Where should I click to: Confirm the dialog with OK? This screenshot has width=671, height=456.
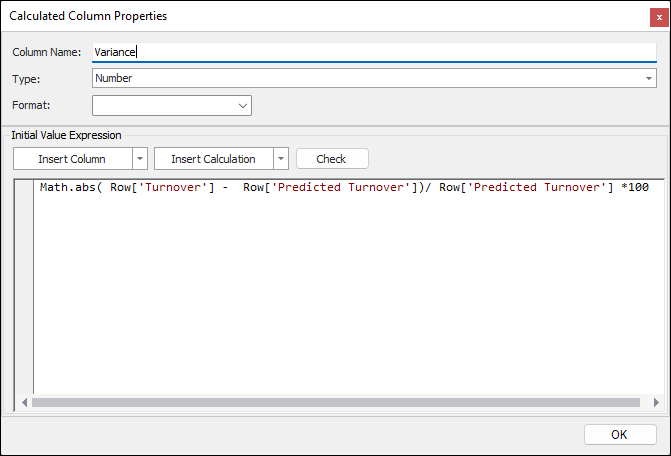pos(619,435)
